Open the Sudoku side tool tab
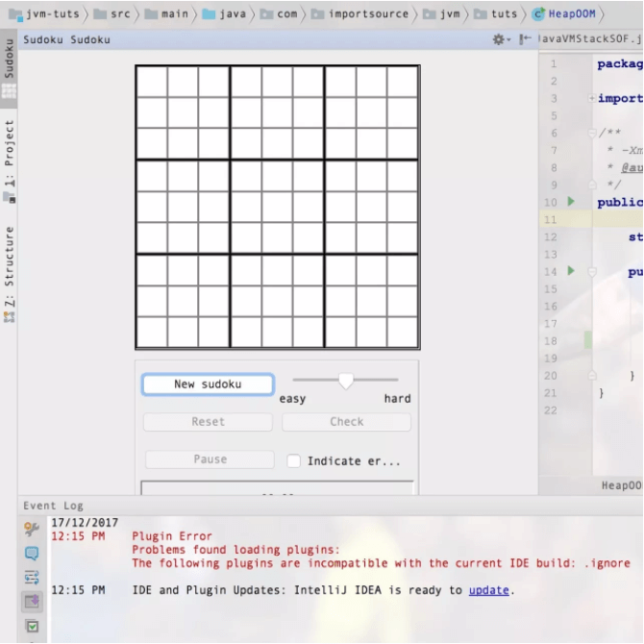Screen dimensions: 644x644 pyautogui.click(x=9, y=68)
